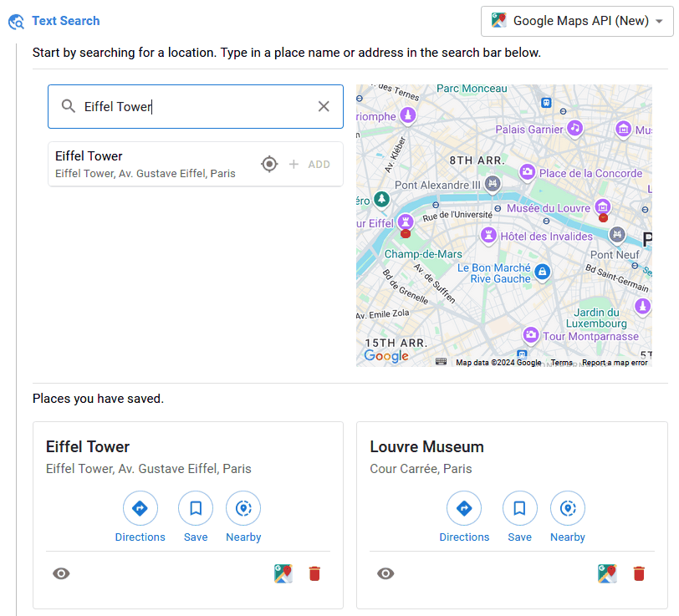Open keyboard shortcuts icon on map
The height and width of the screenshot is (616, 679).
pyautogui.click(x=441, y=362)
